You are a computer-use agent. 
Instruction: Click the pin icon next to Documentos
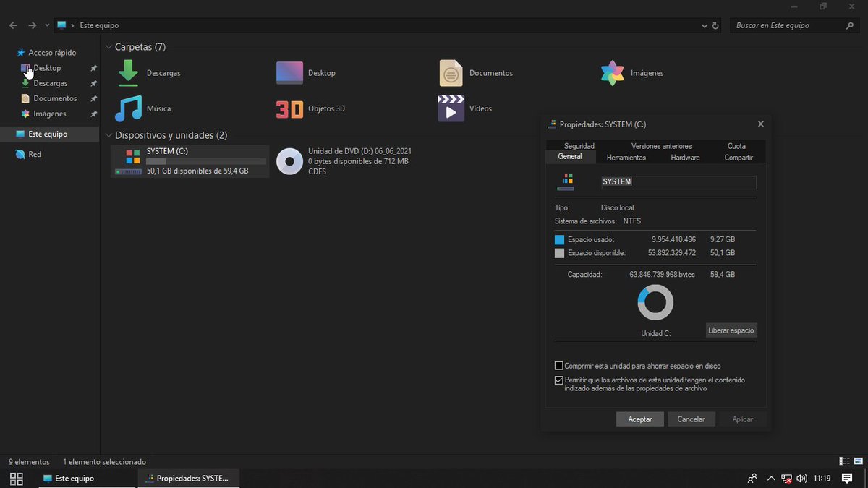(x=93, y=98)
